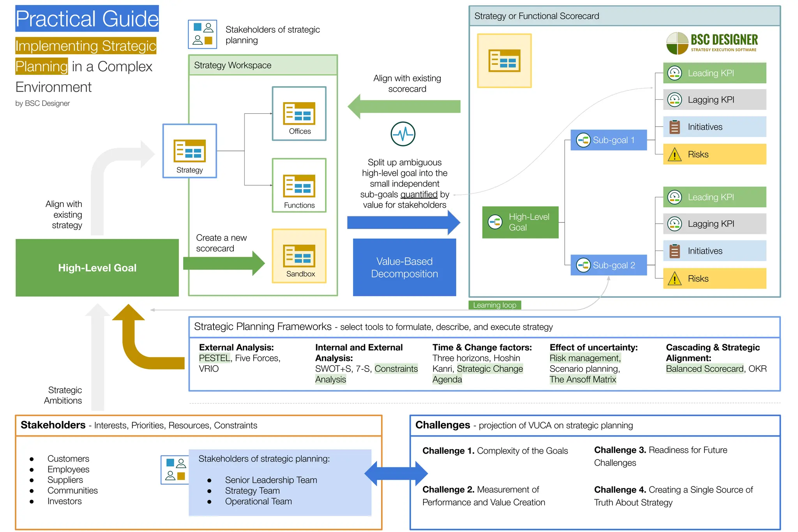798x532 pixels.
Task: Click the big green High-Level Goal box
Action: coord(97,268)
